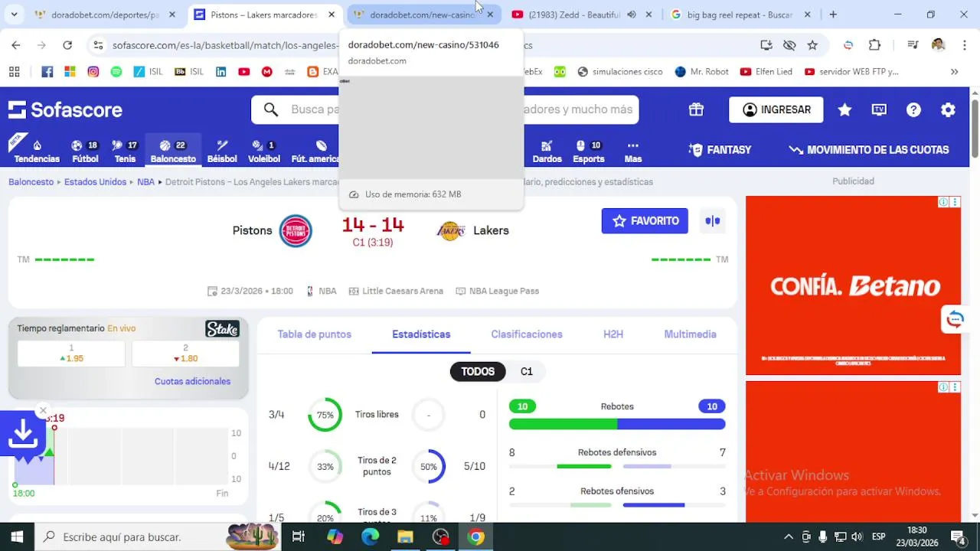Open the Chrome profile avatar

(938, 45)
